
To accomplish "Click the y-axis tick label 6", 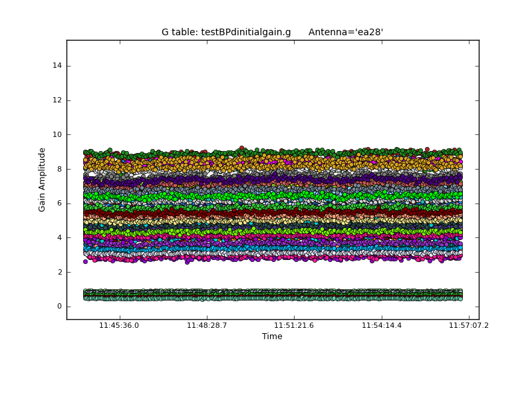I will click(59, 203).
